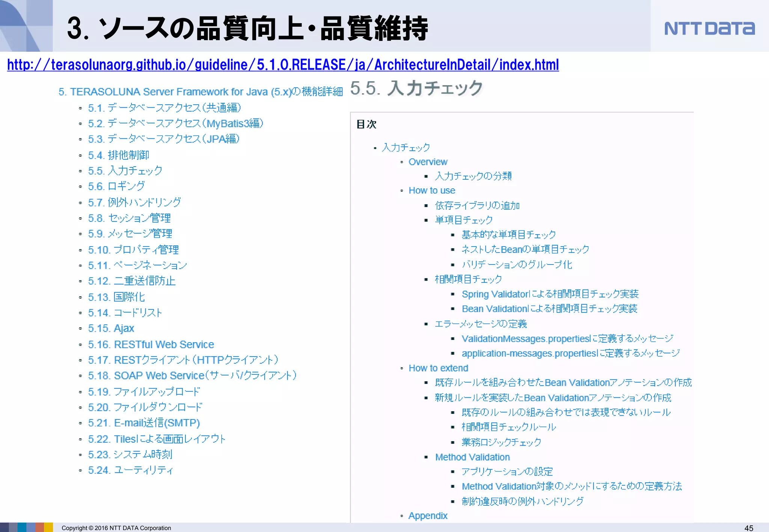Go to 5.4. 排他制御
The width and height of the screenshot is (769, 532).
118,155
